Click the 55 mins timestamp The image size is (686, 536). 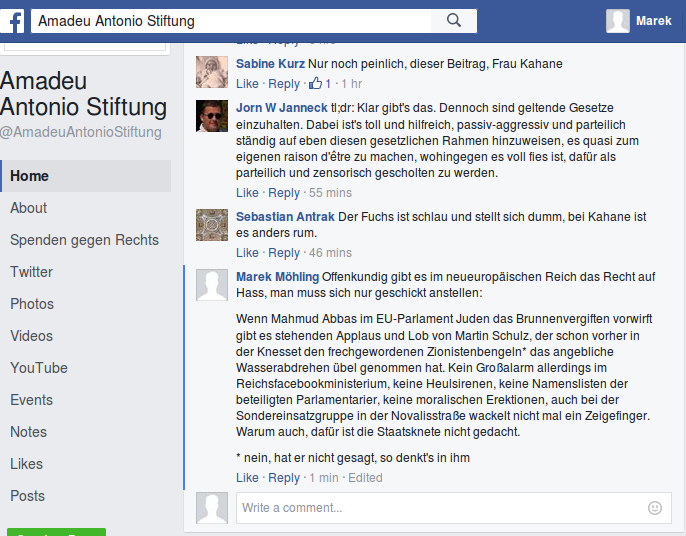(x=330, y=193)
